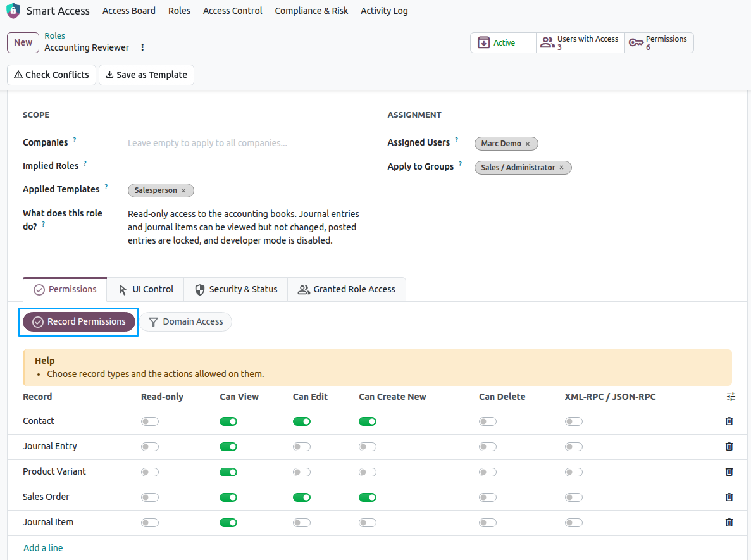This screenshot has width=751, height=560.
Task: Disable Can Create New for Sales Order
Action: [368, 498]
